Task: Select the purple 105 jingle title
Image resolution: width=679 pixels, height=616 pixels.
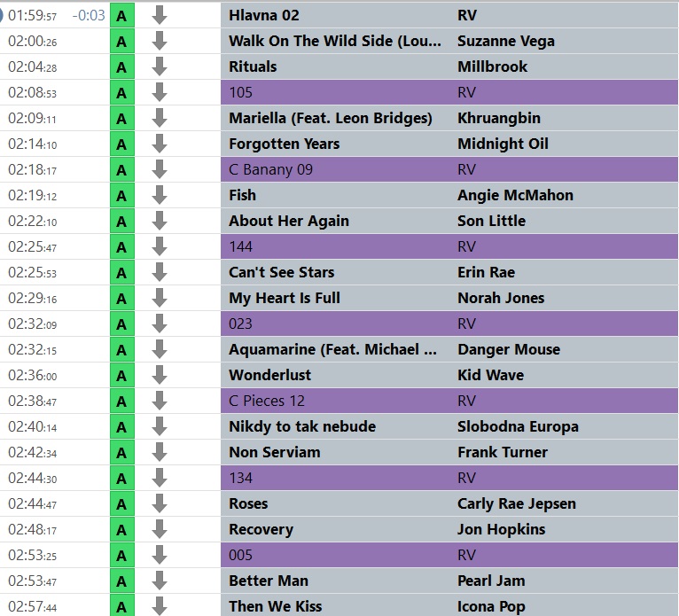Action: pyautogui.click(x=240, y=93)
